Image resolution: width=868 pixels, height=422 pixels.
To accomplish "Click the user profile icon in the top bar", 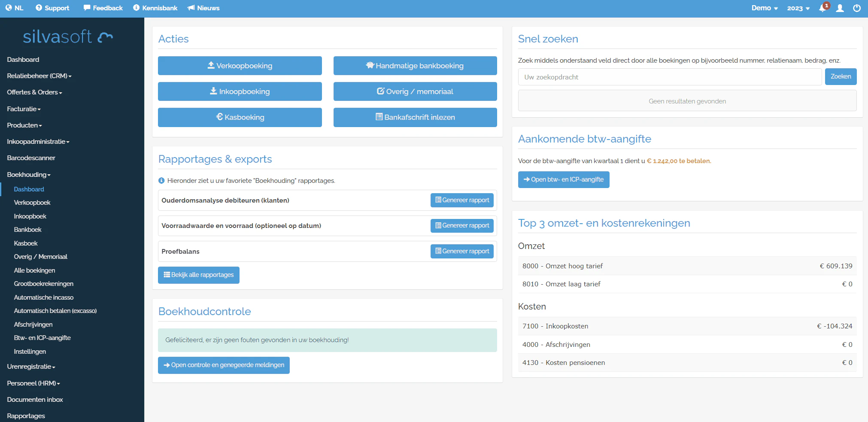I will coord(840,8).
